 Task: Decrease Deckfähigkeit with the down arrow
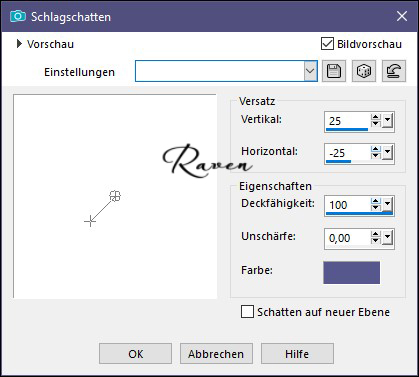point(376,208)
